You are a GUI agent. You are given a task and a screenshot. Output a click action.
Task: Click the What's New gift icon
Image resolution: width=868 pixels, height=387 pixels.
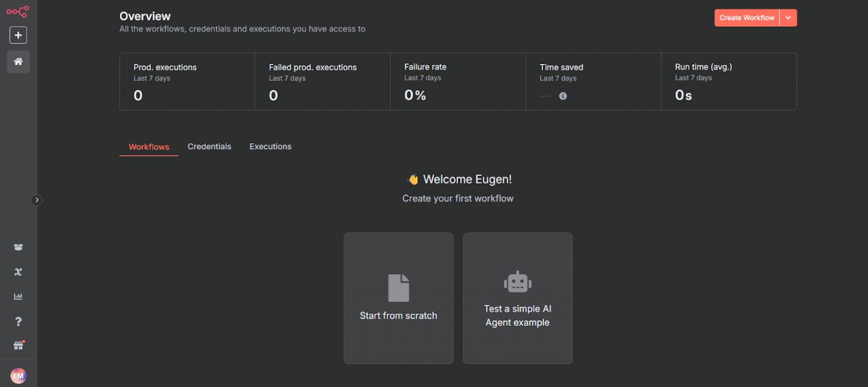pyautogui.click(x=18, y=346)
